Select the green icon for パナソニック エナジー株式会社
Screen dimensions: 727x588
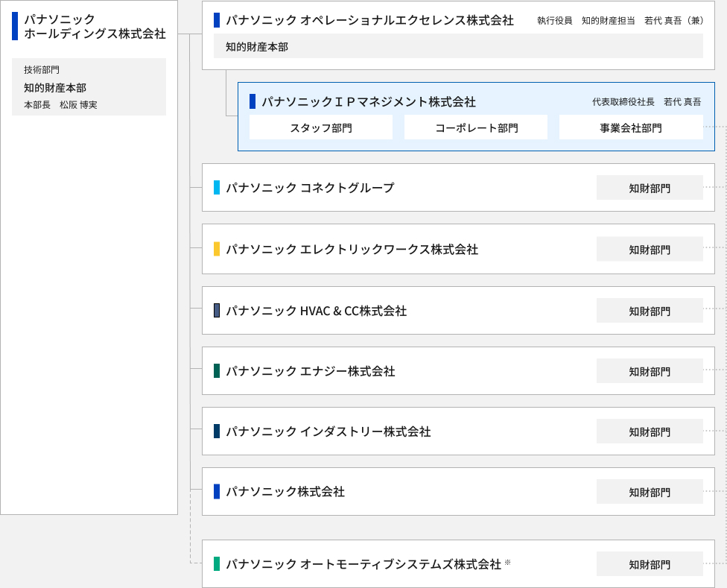216,371
